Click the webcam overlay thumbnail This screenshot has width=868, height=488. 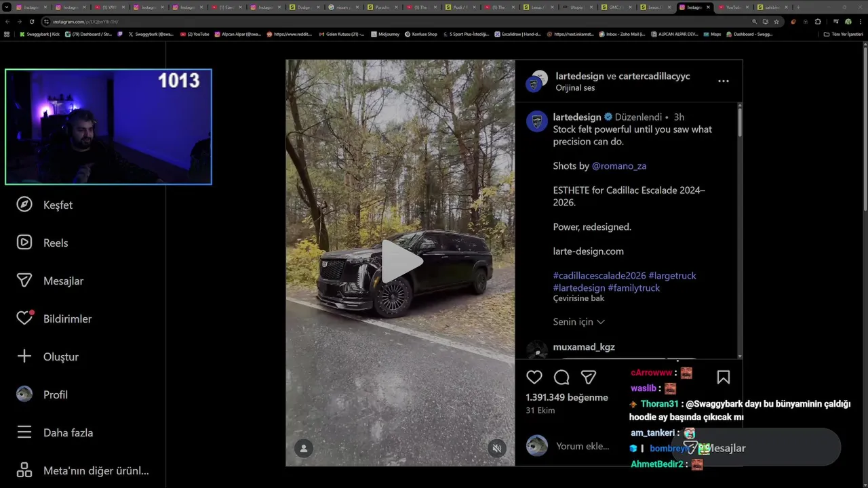[x=108, y=127]
